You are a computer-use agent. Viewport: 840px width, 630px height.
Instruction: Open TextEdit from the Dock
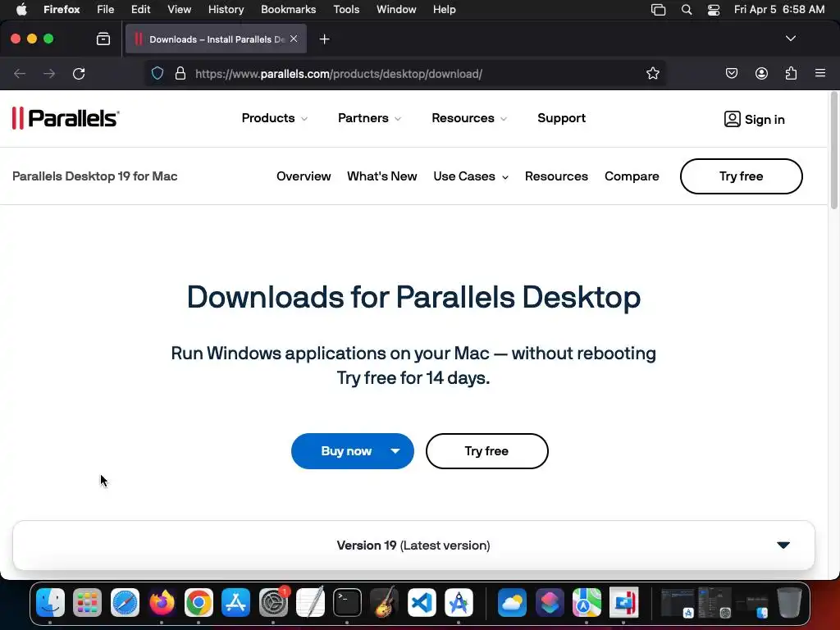[x=310, y=603]
